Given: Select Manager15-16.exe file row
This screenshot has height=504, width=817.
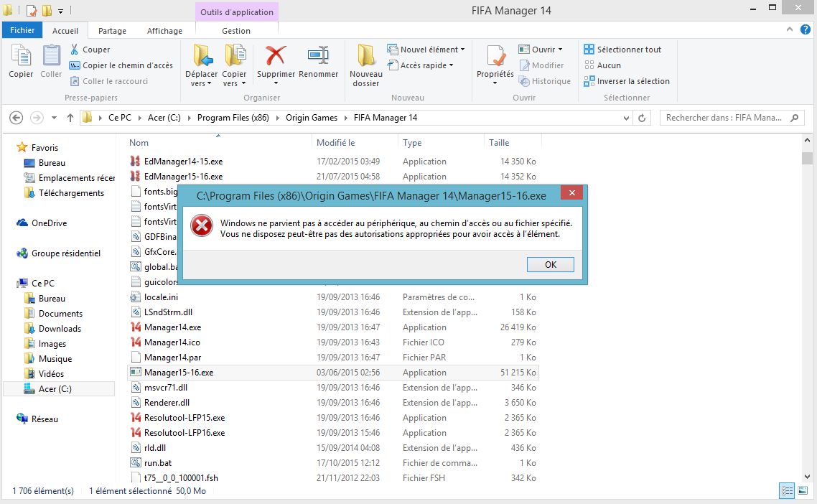Looking at the screenshot, I should point(333,373).
